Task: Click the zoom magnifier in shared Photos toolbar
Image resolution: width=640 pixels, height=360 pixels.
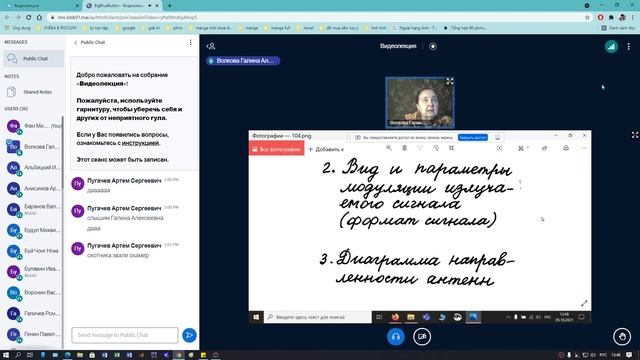Action: click(389, 148)
